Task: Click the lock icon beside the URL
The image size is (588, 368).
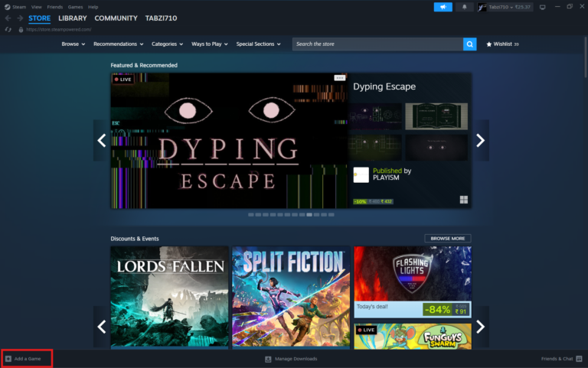Action: [x=21, y=30]
